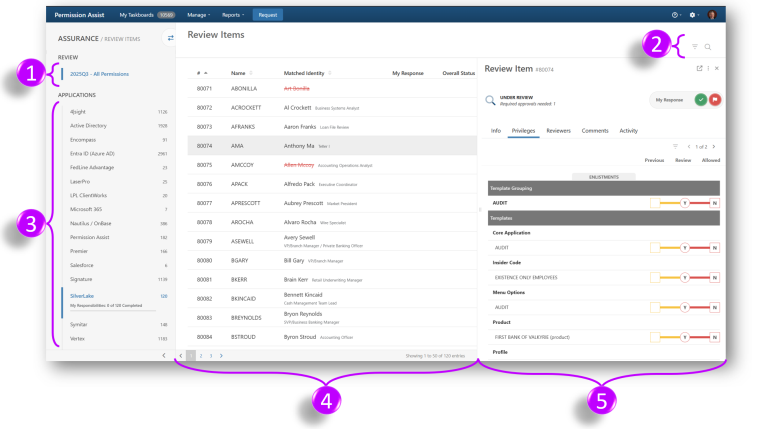Click the search magnifier icon above panel
This screenshot has height=429, width=761.
tap(708, 47)
